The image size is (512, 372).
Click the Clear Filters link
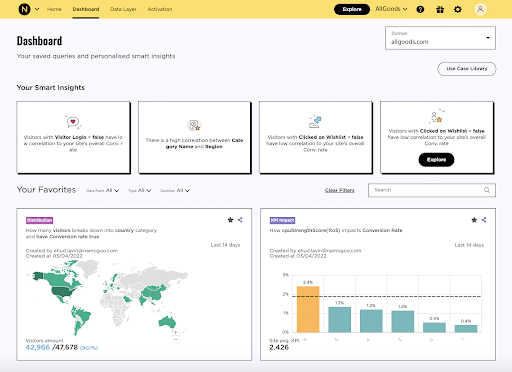click(x=340, y=190)
